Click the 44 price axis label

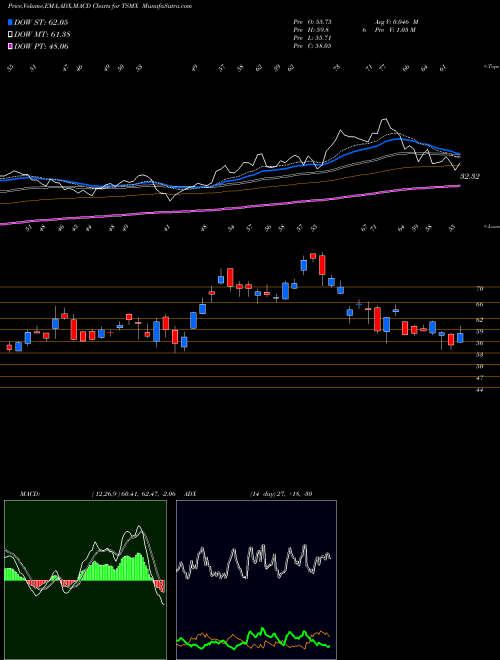[479, 390]
